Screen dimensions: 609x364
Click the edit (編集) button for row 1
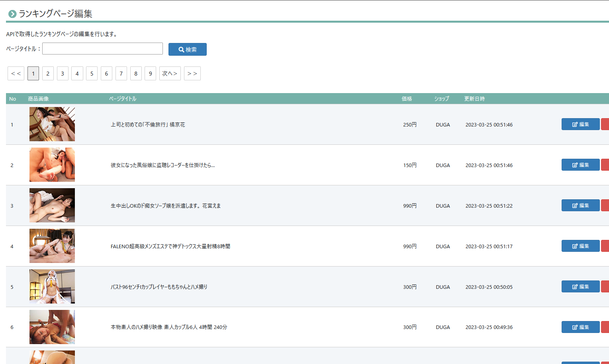click(x=580, y=124)
